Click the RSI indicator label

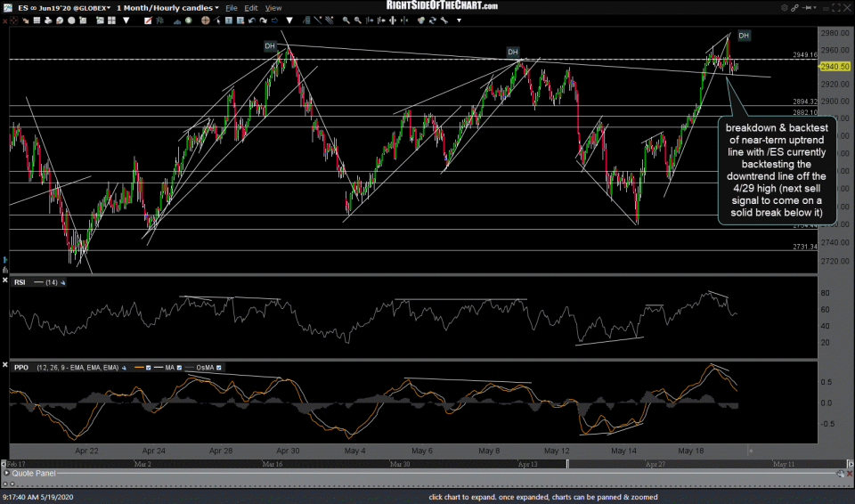(x=20, y=282)
